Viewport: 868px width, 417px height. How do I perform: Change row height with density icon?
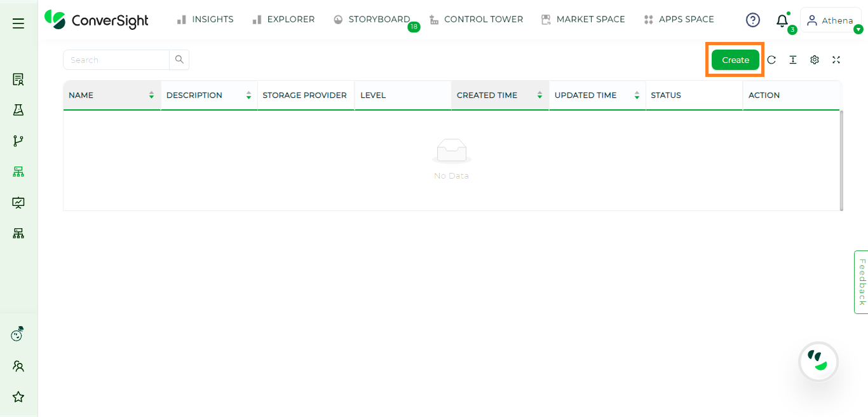point(793,60)
